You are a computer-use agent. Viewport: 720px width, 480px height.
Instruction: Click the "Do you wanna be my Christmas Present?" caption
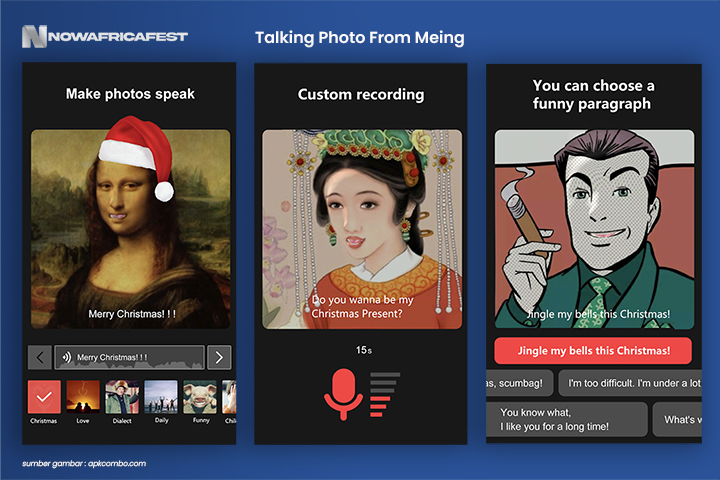(x=362, y=307)
